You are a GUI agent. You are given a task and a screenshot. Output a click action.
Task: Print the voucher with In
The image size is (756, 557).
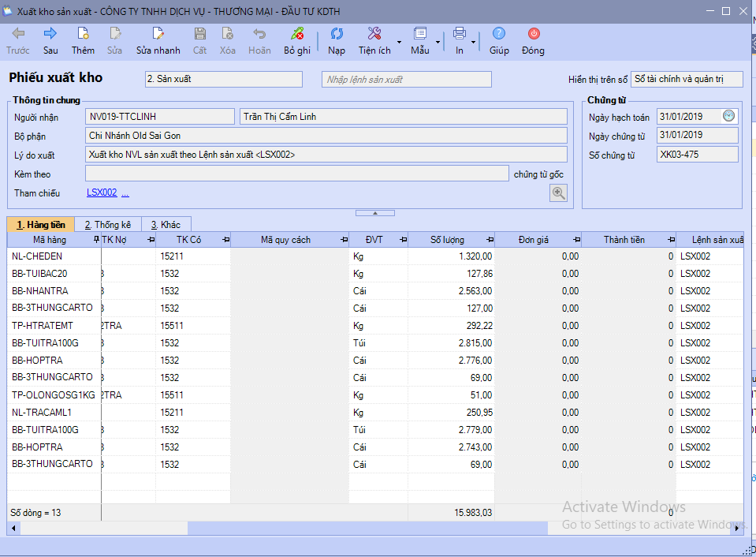pos(460,41)
